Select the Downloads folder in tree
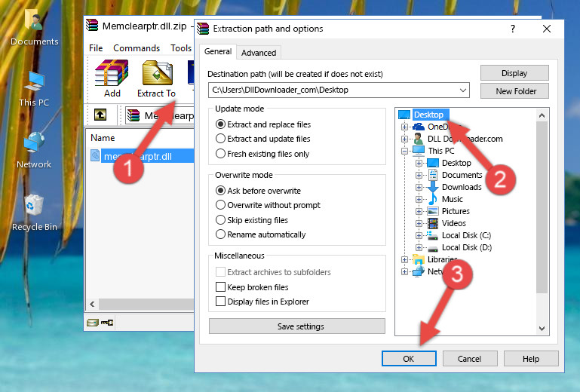 click(x=462, y=187)
